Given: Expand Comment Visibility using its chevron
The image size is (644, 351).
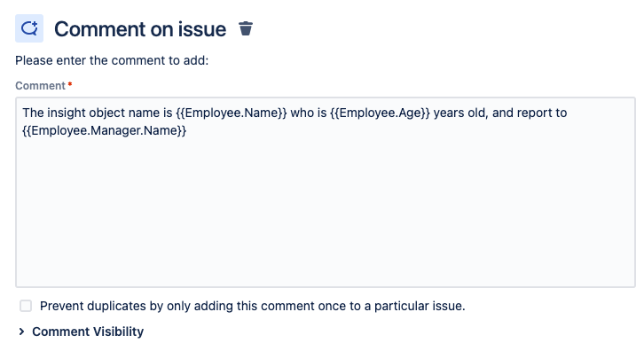Looking at the screenshot, I should coord(22,331).
